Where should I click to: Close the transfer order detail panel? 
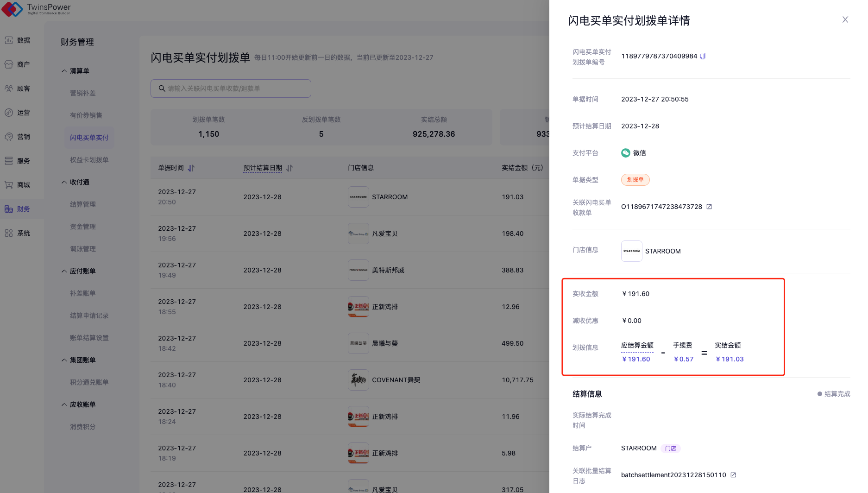pos(845,19)
